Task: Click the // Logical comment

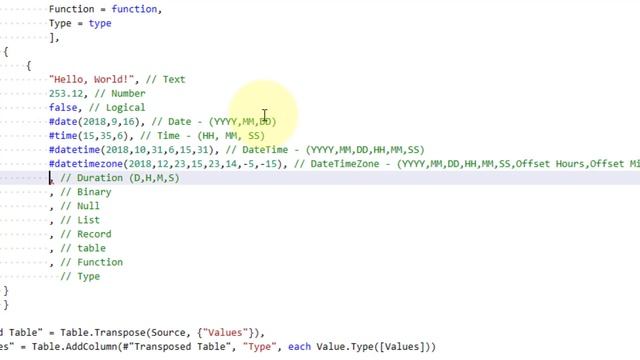Action: (x=117, y=107)
